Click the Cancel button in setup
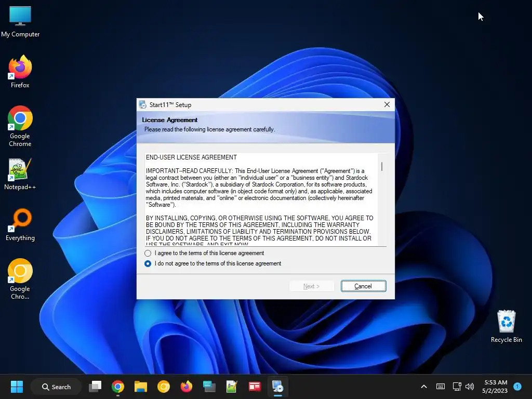The image size is (532, 399). point(363,286)
